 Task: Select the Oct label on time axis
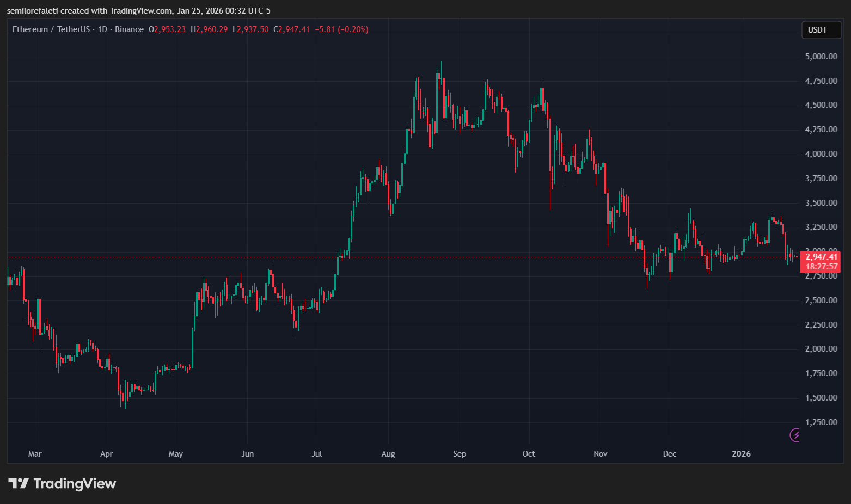pos(529,453)
